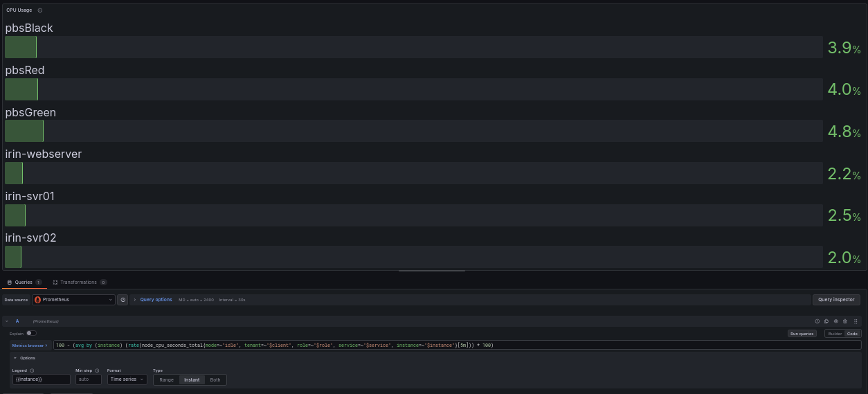Select the Transformations tab

pos(80,283)
